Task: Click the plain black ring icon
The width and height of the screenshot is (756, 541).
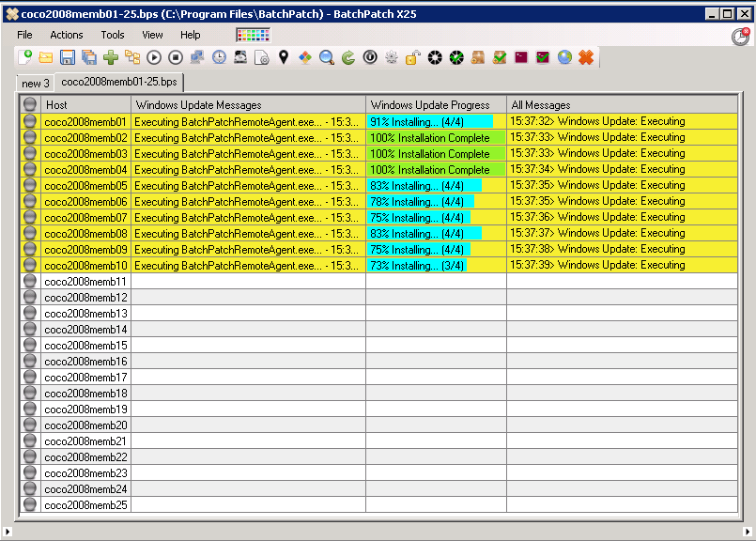Action: tap(435, 57)
